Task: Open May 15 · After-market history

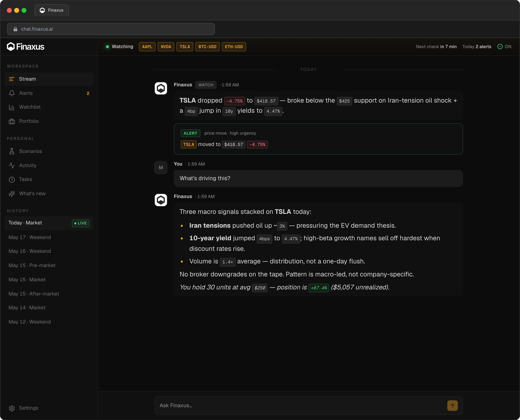Action: pos(49,294)
